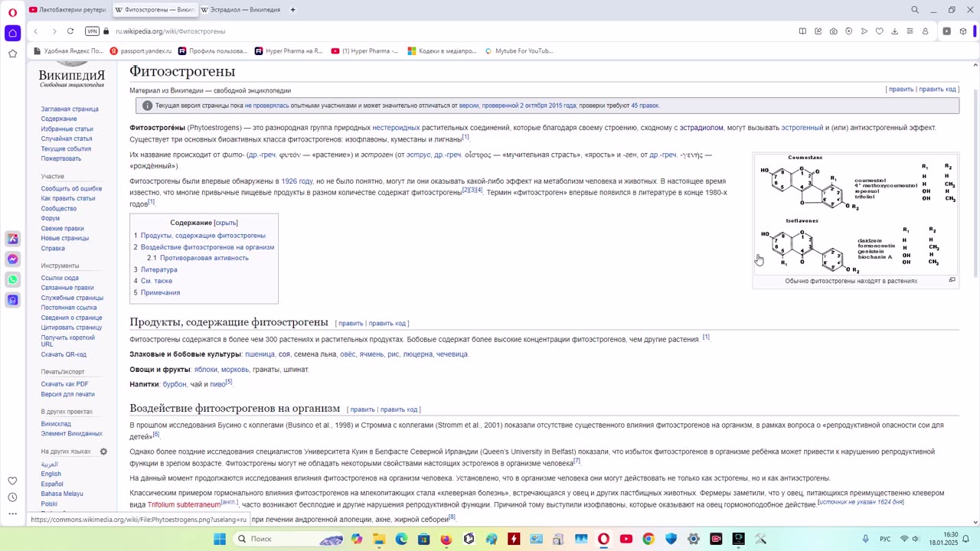
Task: Follow the эстрадиолом link in intro
Action: point(701,128)
